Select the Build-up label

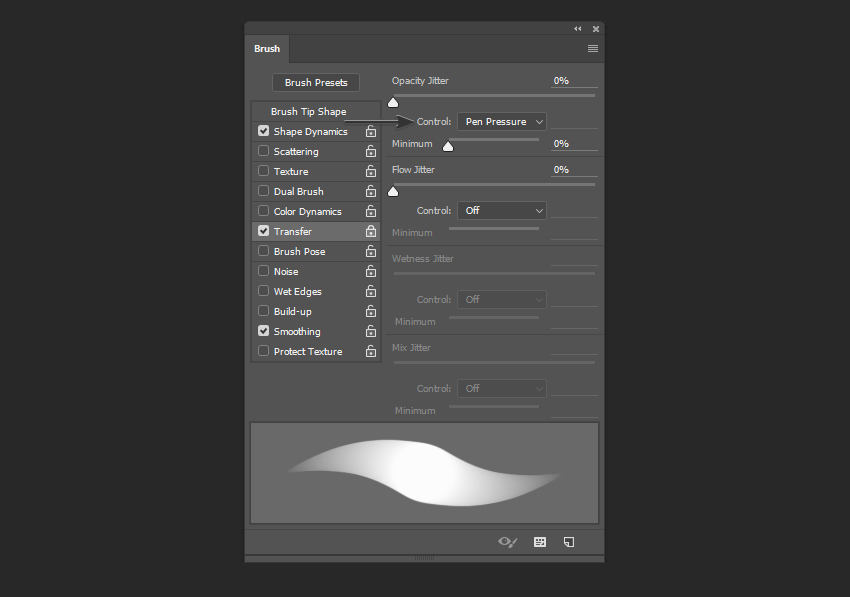[x=293, y=312]
